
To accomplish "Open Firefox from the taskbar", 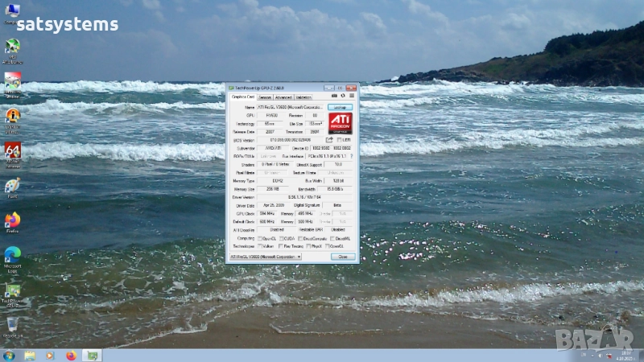I will tap(70, 355).
